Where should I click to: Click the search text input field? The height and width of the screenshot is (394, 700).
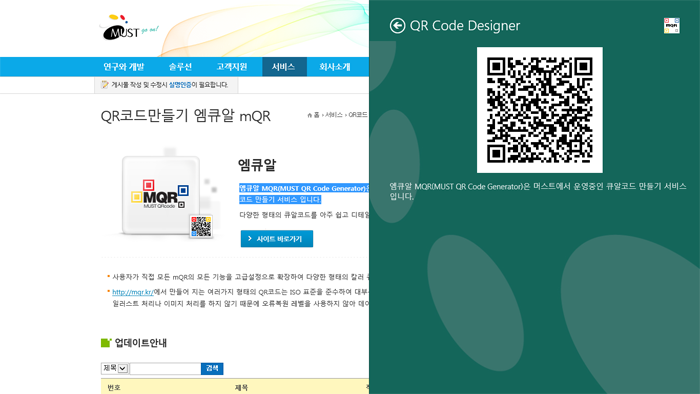coord(165,369)
